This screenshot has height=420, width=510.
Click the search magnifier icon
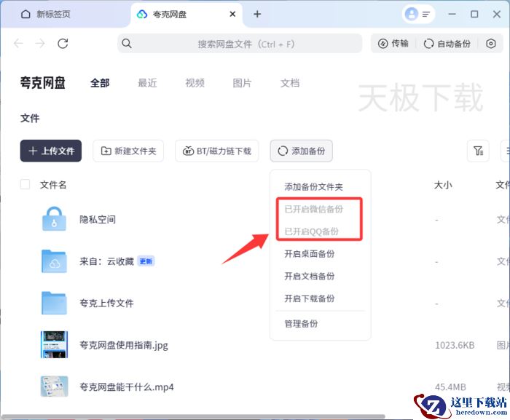pyautogui.click(x=127, y=44)
